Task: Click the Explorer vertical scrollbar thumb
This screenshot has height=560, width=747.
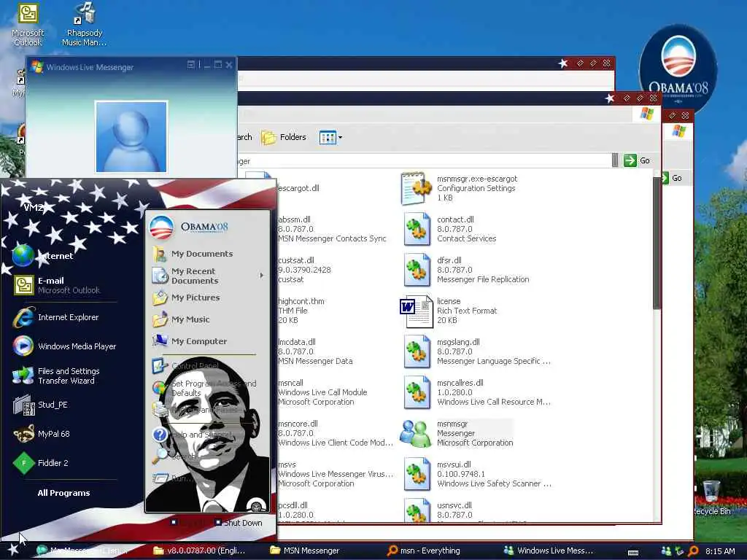Action: tap(657, 243)
